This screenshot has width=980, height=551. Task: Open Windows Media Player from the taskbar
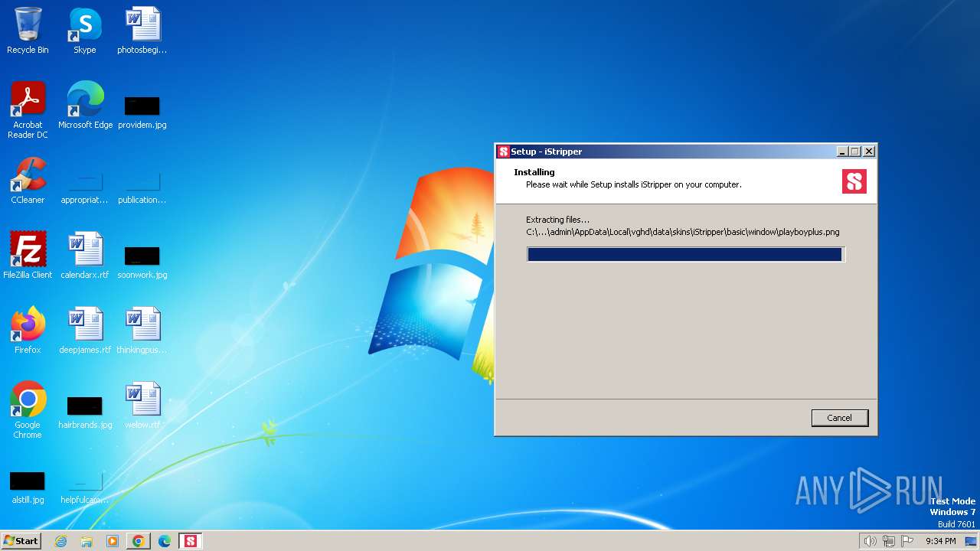pyautogui.click(x=113, y=541)
